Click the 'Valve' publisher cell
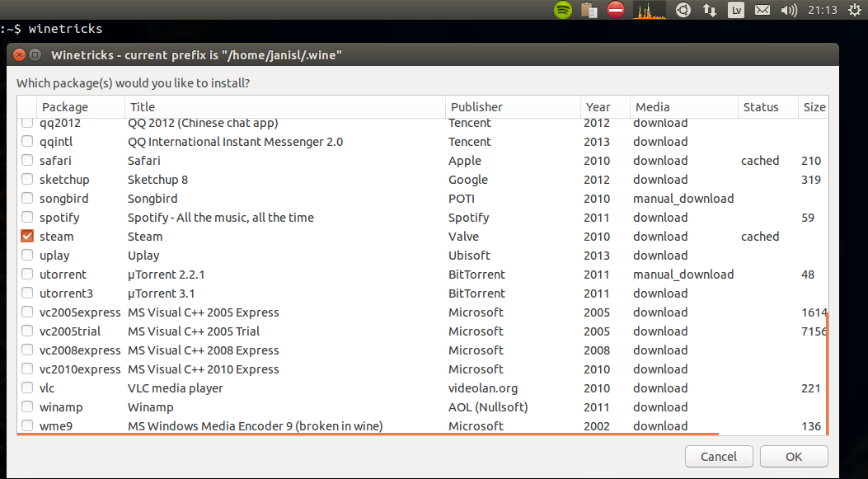This screenshot has width=868, height=479. pyautogui.click(x=462, y=237)
